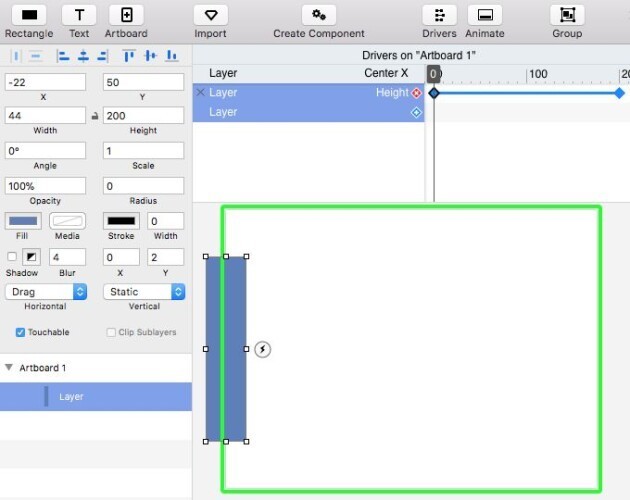Add a new Artboard

[x=127, y=15]
